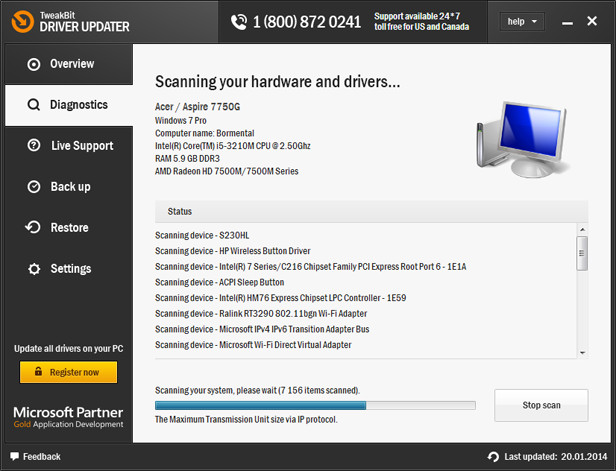Click the Microsoft Partner badge

click(68, 417)
